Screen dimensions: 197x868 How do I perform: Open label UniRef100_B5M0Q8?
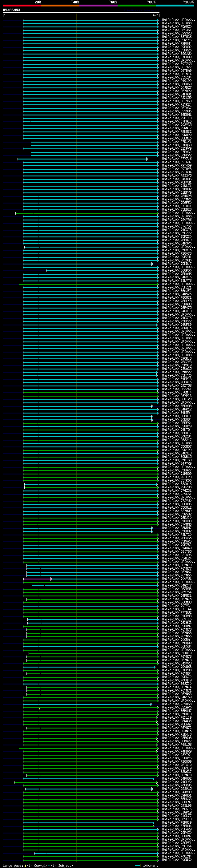[177, 406]
